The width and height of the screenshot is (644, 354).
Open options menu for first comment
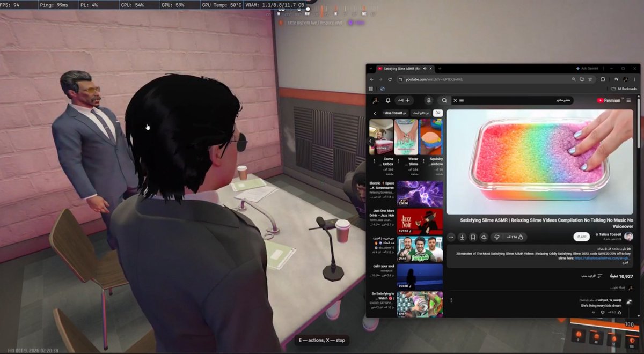pos(451,300)
